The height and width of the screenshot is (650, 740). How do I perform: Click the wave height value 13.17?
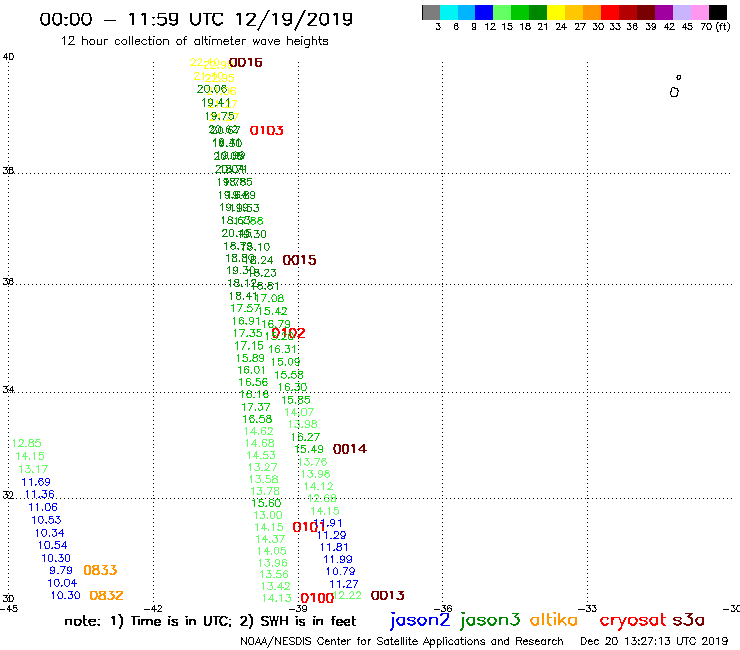click(33, 469)
